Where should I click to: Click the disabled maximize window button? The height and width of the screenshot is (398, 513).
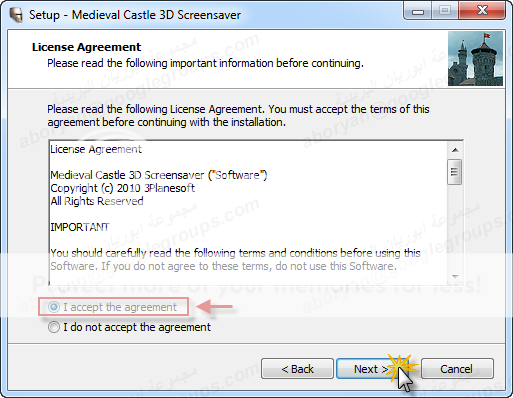tap(445, 11)
